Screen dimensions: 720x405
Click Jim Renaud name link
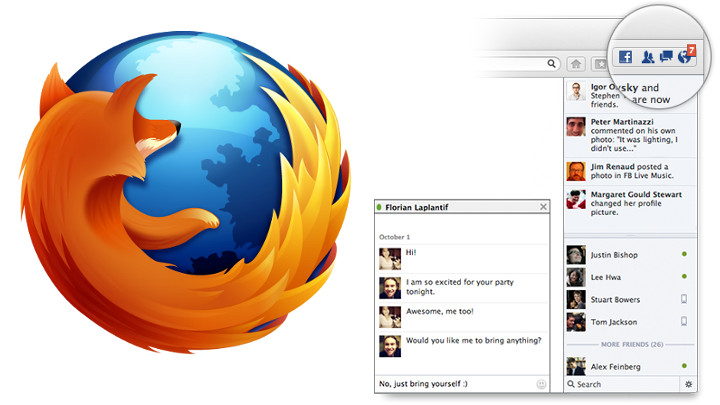612,166
